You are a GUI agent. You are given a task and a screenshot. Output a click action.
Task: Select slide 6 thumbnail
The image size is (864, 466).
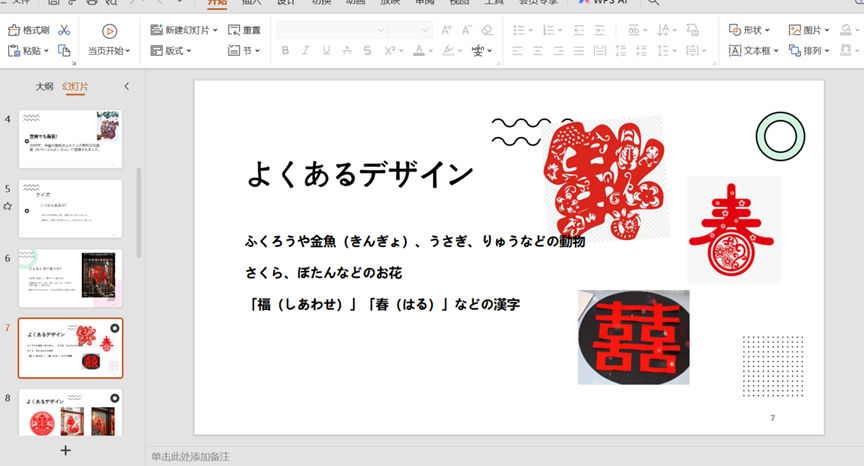(71, 278)
